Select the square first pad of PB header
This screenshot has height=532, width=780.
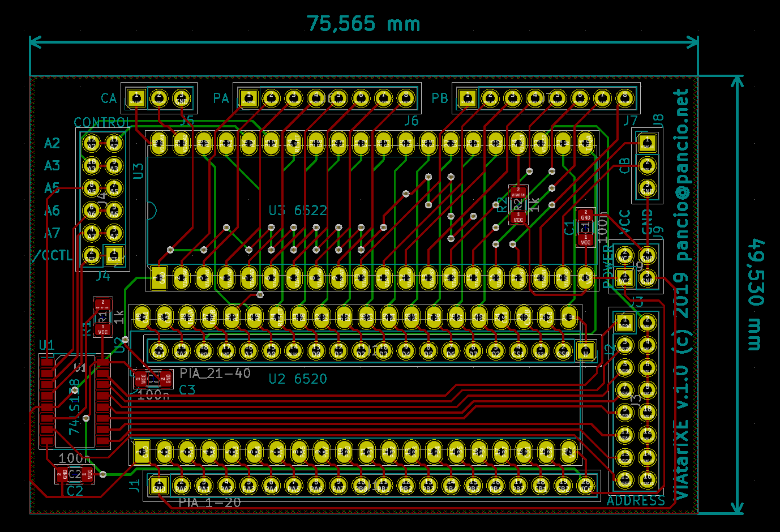pyautogui.click(x=468, y=98)
